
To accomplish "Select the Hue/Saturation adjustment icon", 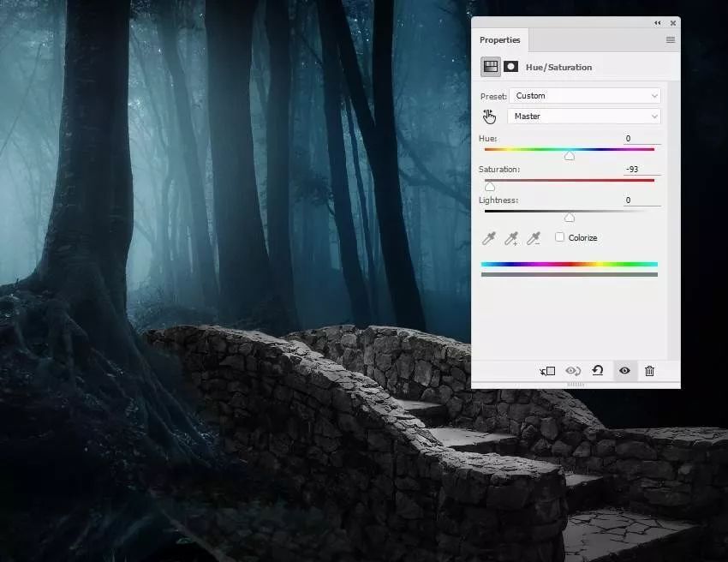I will (491, 67).
